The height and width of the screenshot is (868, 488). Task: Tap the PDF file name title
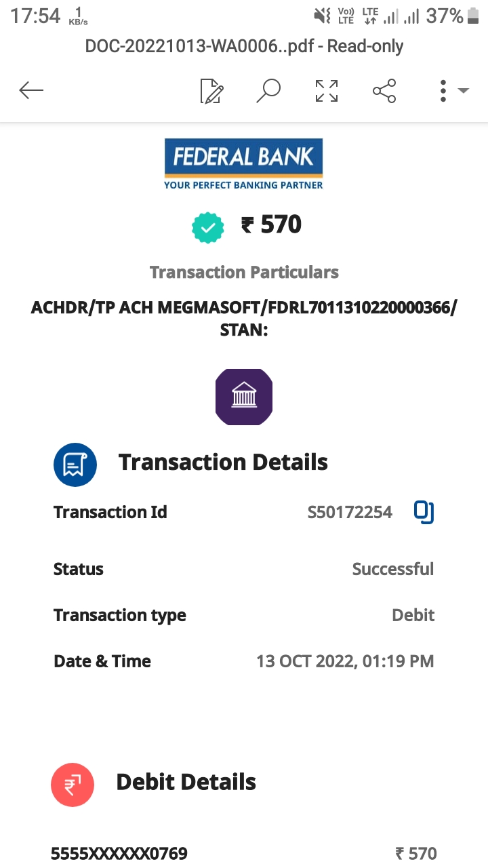tap(244, 46)
